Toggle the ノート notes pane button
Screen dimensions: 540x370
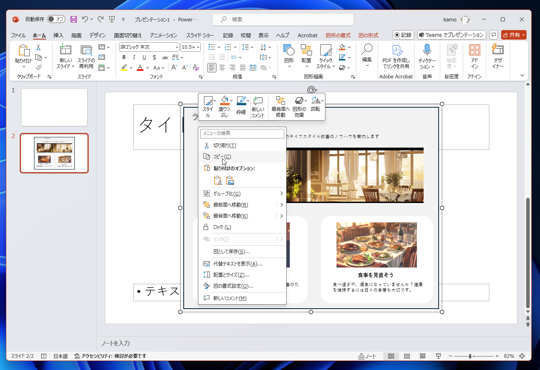[x=367, y=356]
